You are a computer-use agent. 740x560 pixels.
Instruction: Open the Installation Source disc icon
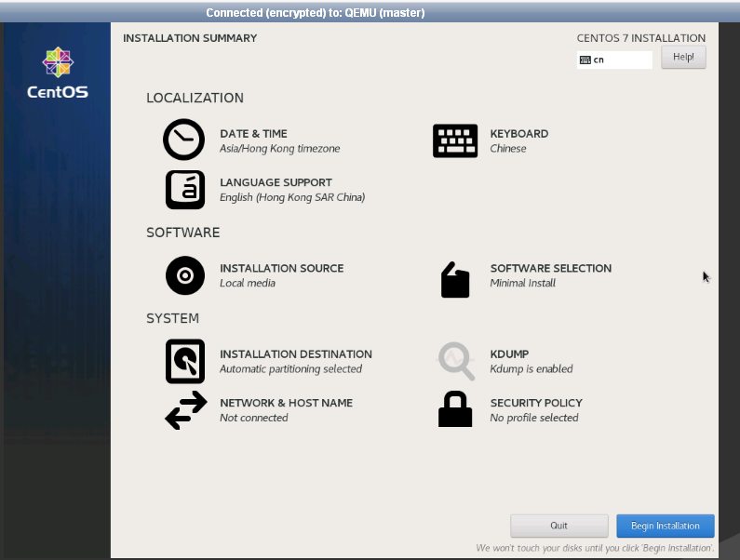click(x=185, y=275)
